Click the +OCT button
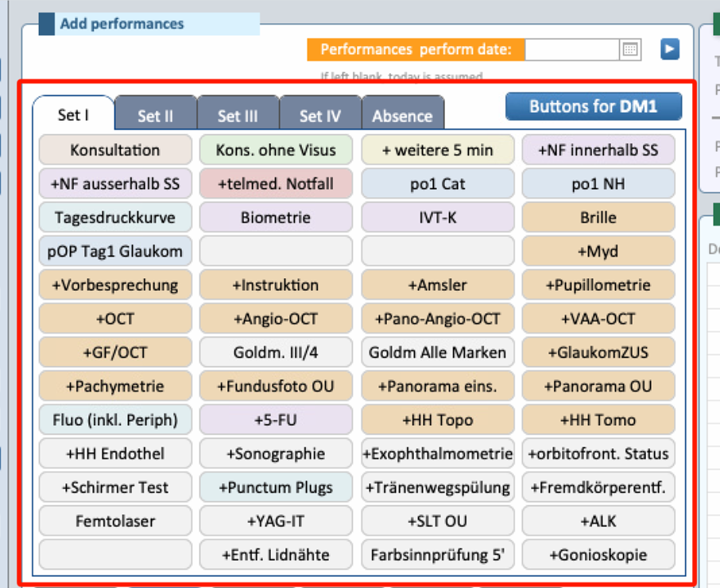Viewport: 720px width, 588px height. (x=115, y=319)
